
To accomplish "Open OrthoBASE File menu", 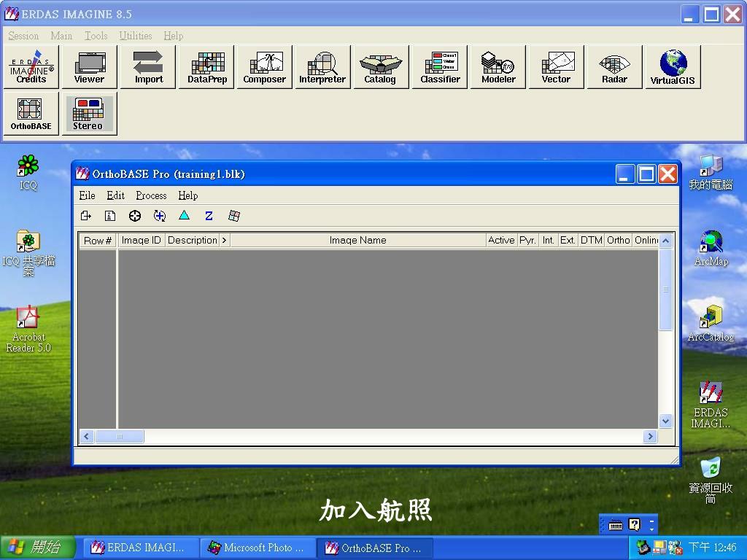I will 88,195.
